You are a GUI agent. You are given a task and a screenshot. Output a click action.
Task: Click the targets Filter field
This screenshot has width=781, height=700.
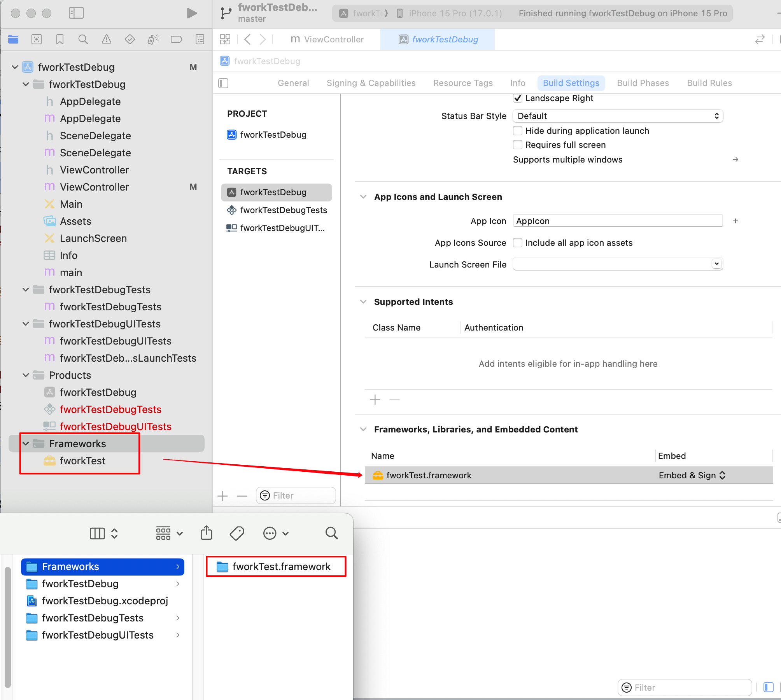tap(296, 496)
